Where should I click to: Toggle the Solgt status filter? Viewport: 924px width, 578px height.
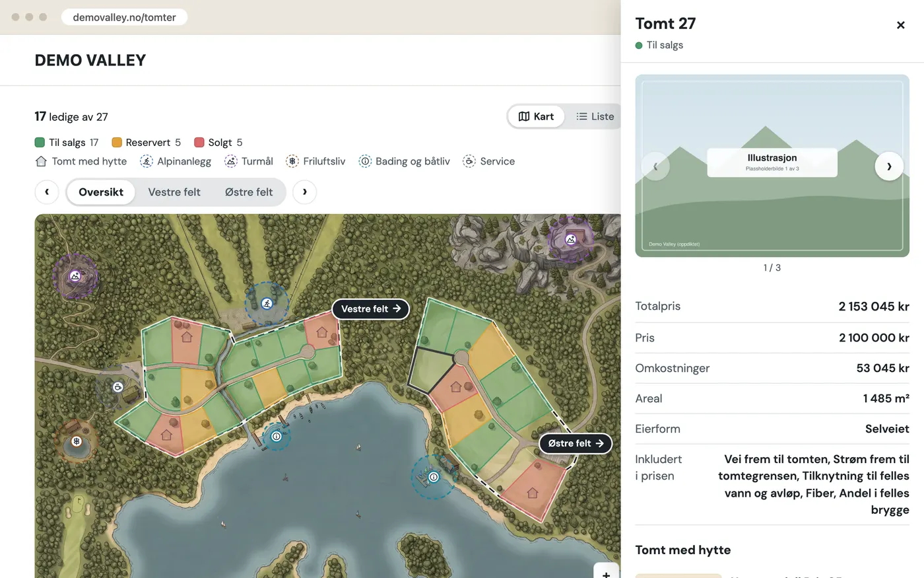click(x=218, y=143)
